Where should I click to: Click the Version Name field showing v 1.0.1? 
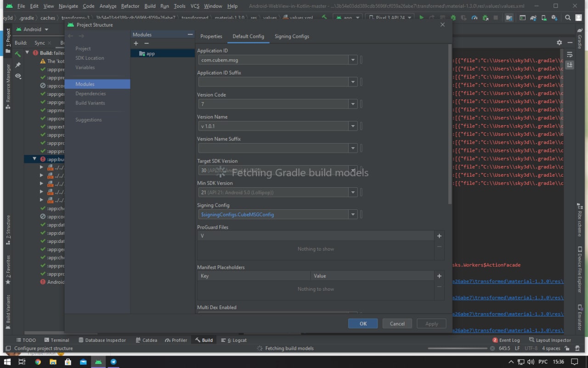click(273, 126)
